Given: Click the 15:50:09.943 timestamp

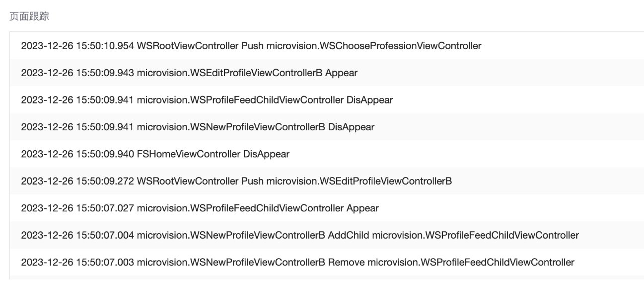Looking at the screenshot, I should (106, 73).
